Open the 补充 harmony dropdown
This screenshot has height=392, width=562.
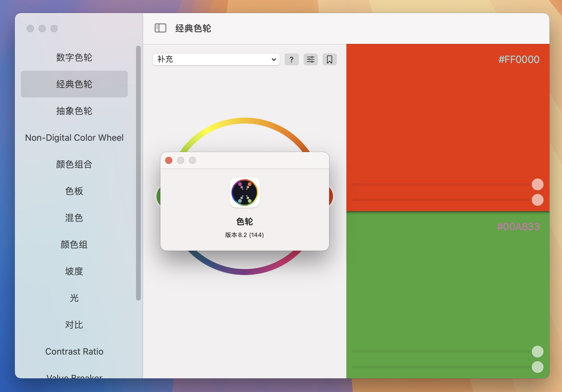pos(216,59)
